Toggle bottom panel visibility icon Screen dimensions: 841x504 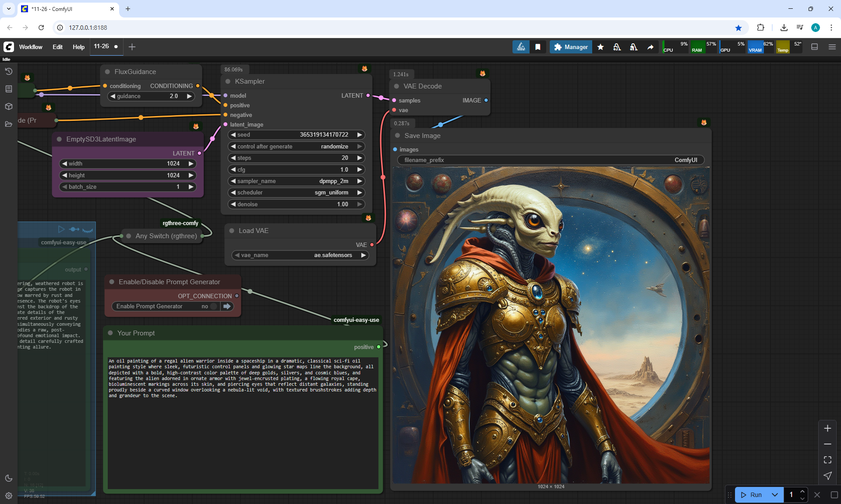tap(814, 47)
